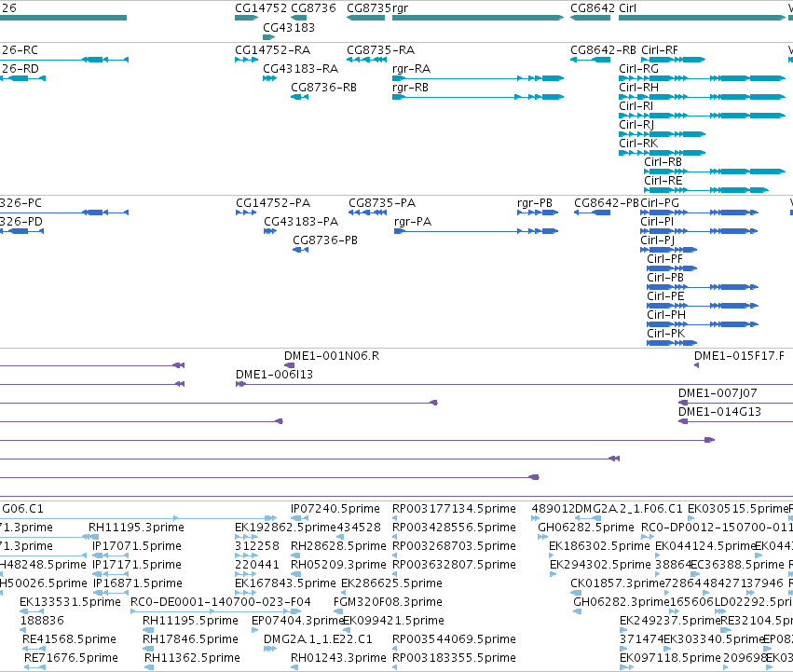Click the Cirl-RI transcript label
The width and height of the screenshot is (793, 672).
coord(636,106)
